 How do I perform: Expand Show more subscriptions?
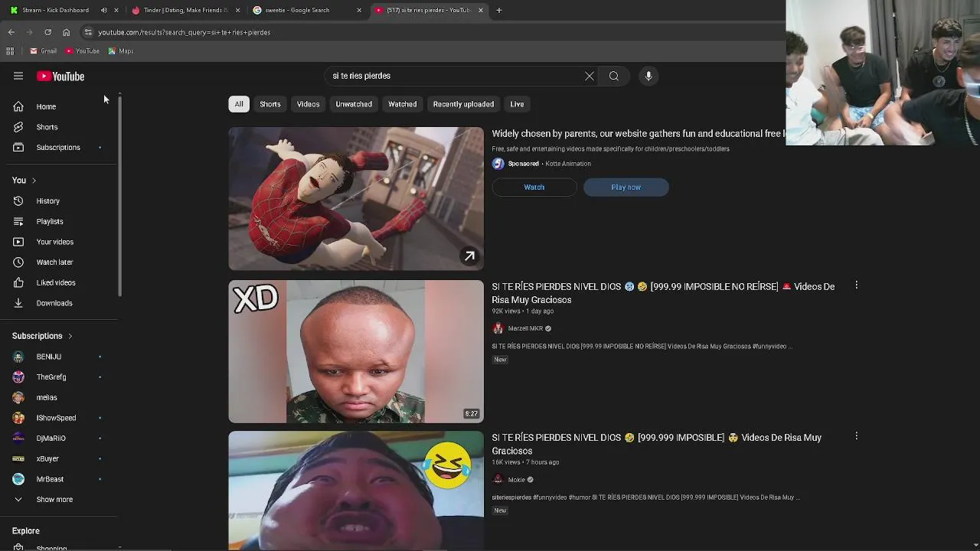(60, 499)
